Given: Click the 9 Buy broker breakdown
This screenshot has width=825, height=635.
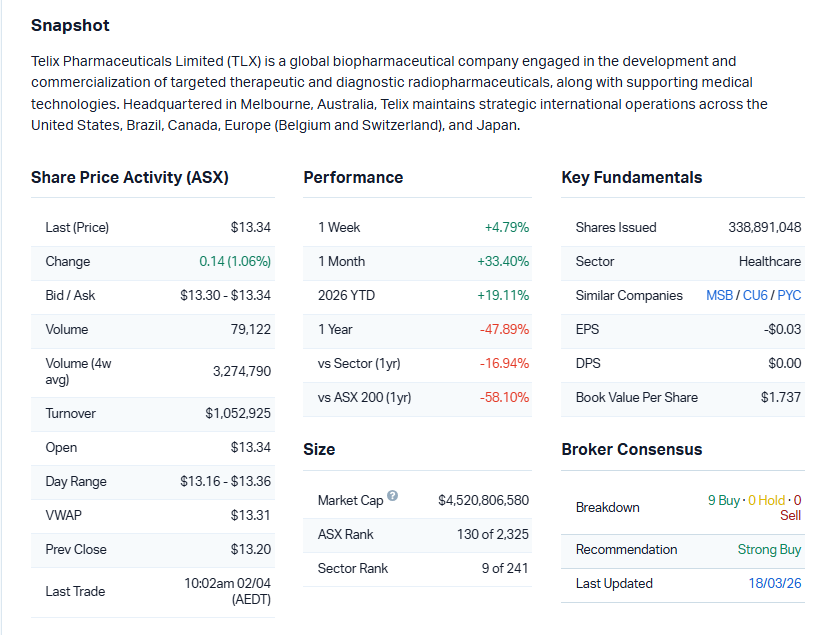Looking at the screenshot, I should coord(724,500).
